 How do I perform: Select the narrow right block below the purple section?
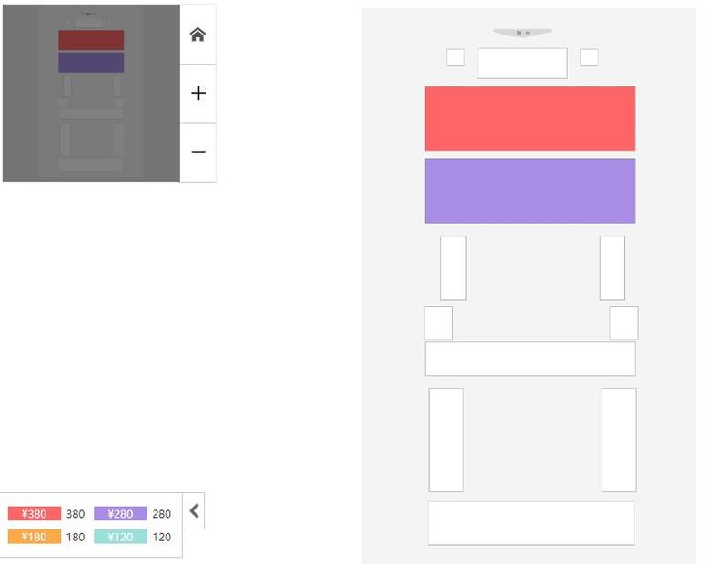[612, 267]
